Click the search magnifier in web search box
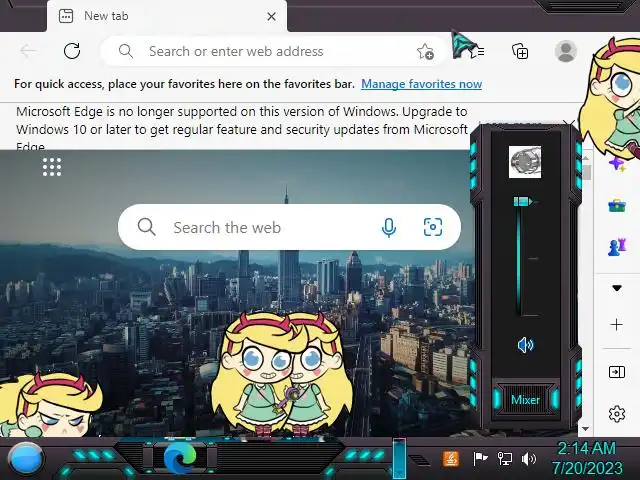 [x=146, y=227]
